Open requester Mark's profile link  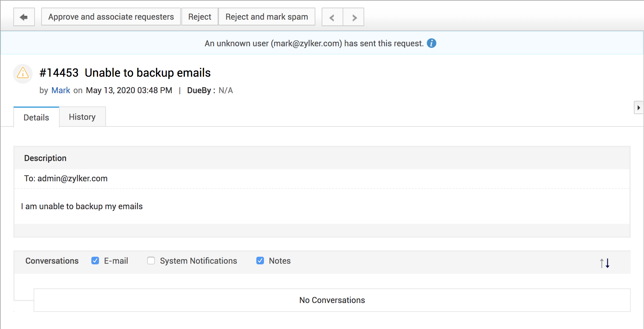point(61,90)
